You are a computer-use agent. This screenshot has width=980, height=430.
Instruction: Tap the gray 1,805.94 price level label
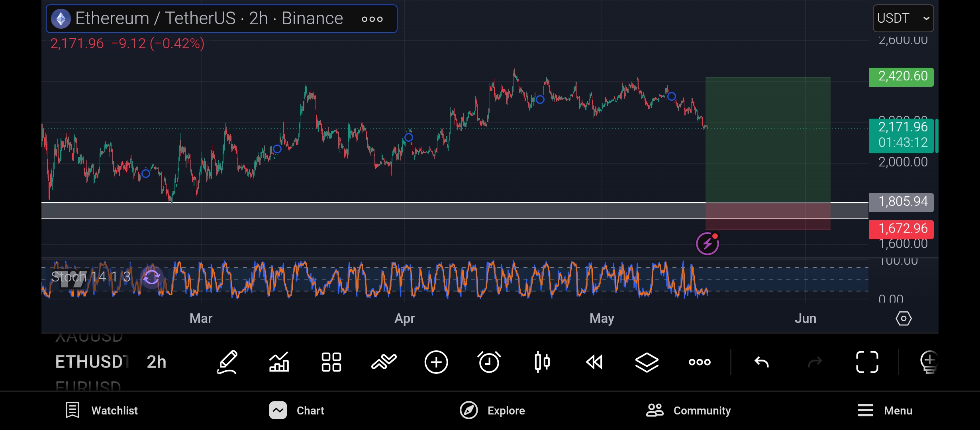click(901, 202)
